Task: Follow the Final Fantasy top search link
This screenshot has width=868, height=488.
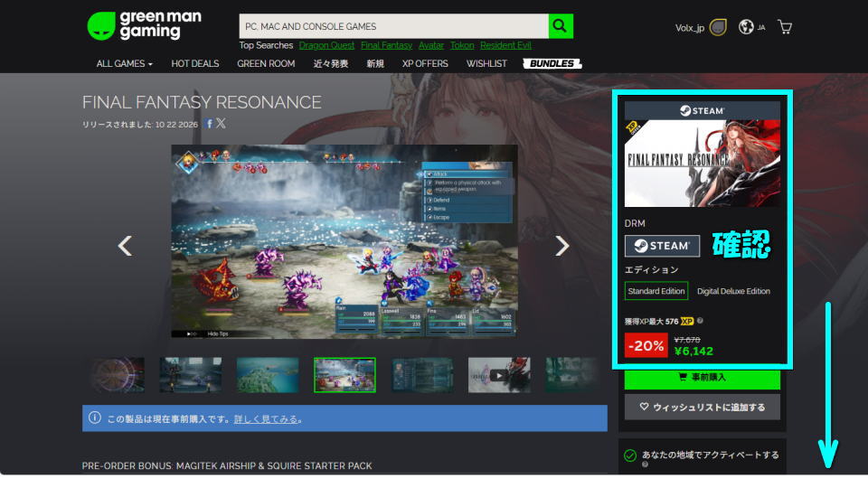Action: coord(386,45)
